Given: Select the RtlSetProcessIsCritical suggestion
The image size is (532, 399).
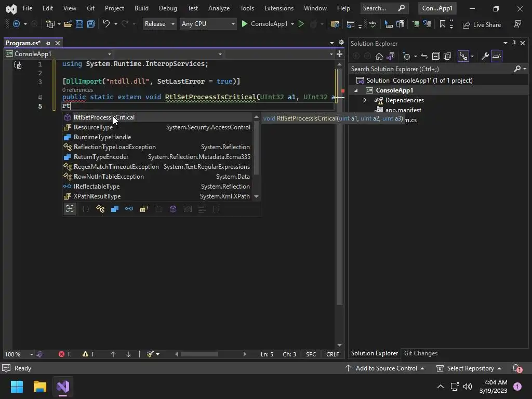Looking at the screenshot, I should (x=157, y=117).
